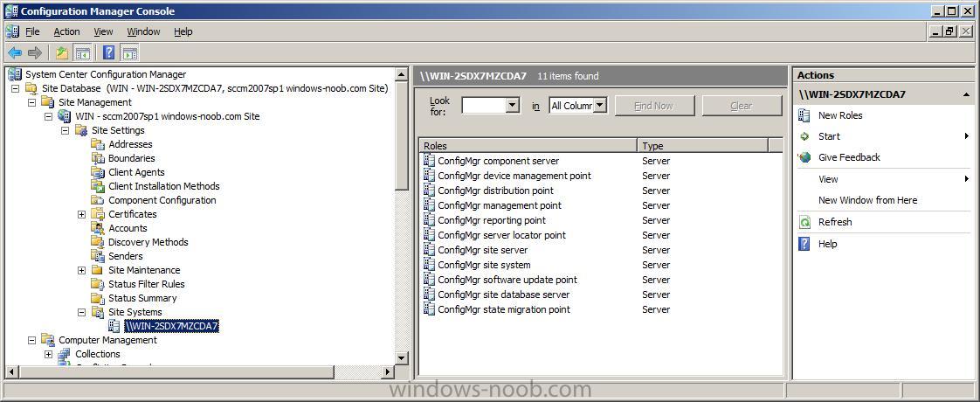Click the tree vertical scrollbar down arrow
This screenshot has width=980, height=402.
[402, 357]
